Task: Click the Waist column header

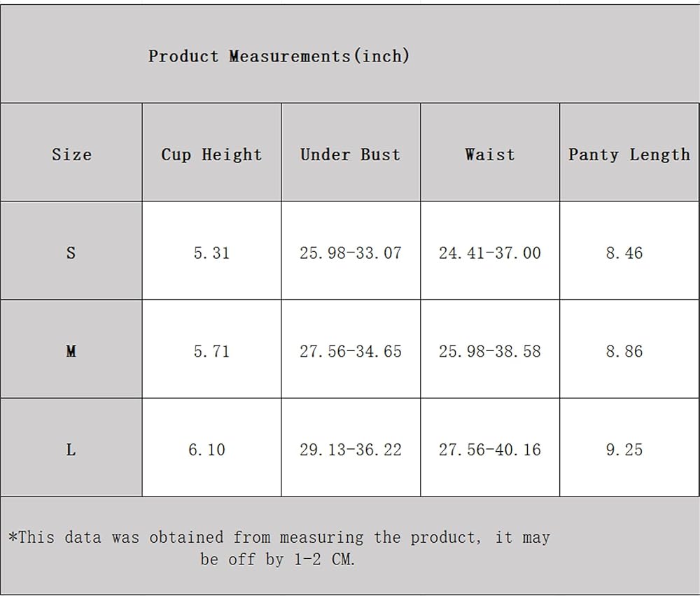Action: pos(490,155)
